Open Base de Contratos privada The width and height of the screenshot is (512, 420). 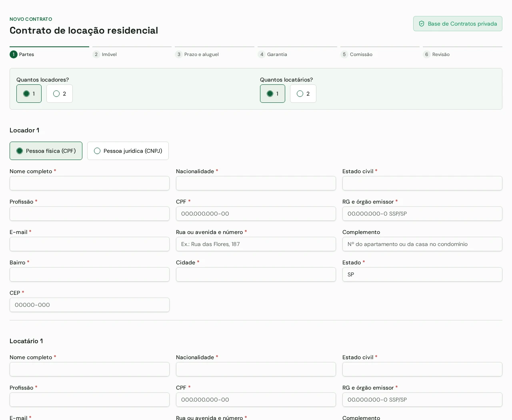[x=458, y=24]
